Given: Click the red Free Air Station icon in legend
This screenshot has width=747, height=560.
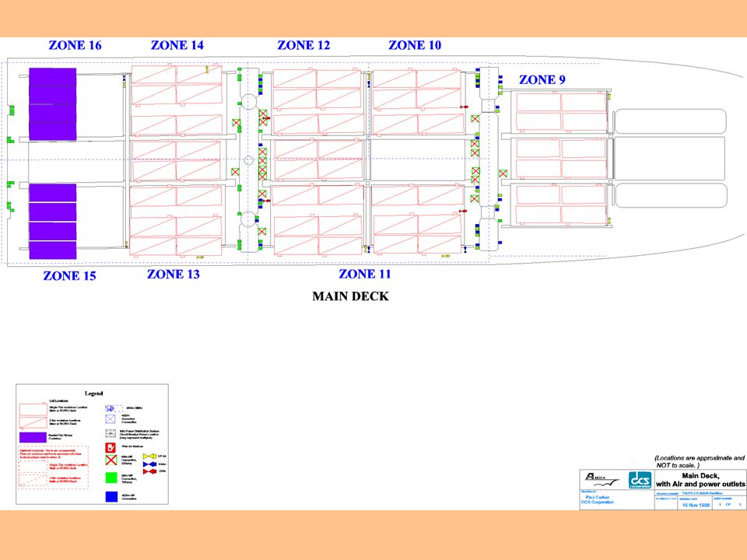Looking at the screenshot, I should [110, 448].
